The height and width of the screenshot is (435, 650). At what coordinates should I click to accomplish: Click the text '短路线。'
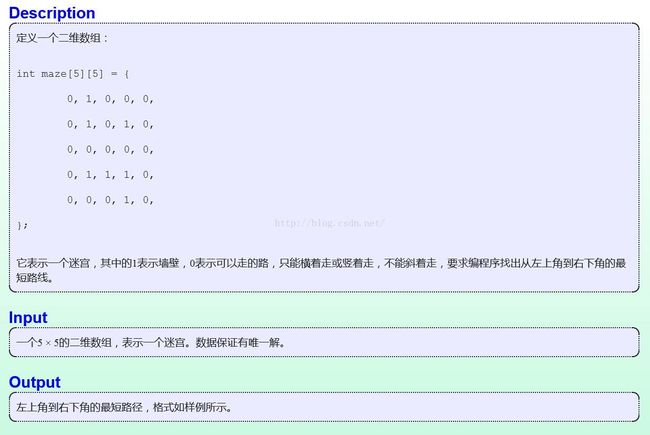pyautogui.click(x=35, y=278)
